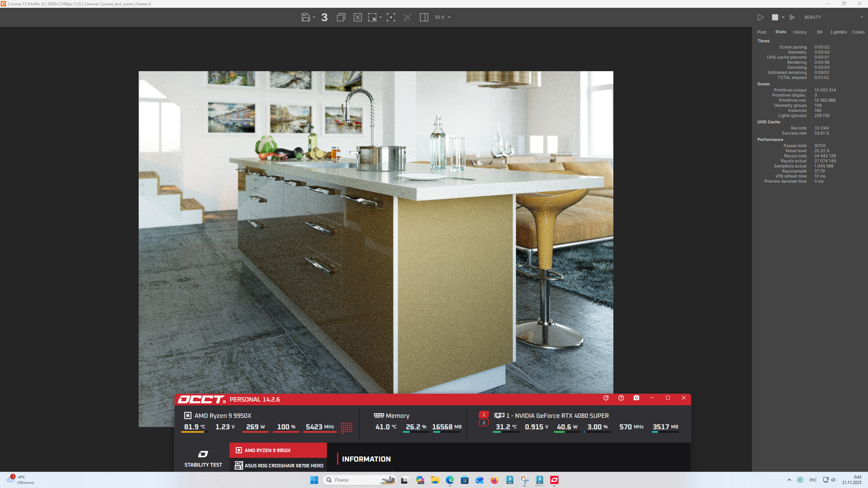Stop the render with the square button
This screenshot has width=868, height=488.
(x=775, y=17)
